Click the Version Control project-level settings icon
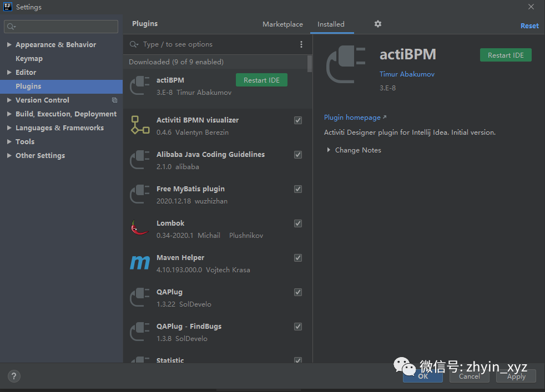545x392 pixels. [x=114, y=100]
